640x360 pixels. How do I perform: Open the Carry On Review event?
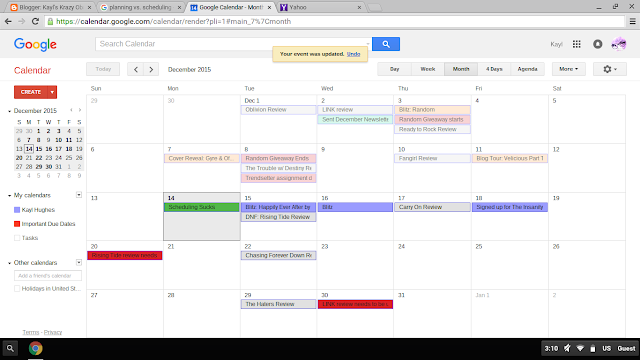coord(432,207)
